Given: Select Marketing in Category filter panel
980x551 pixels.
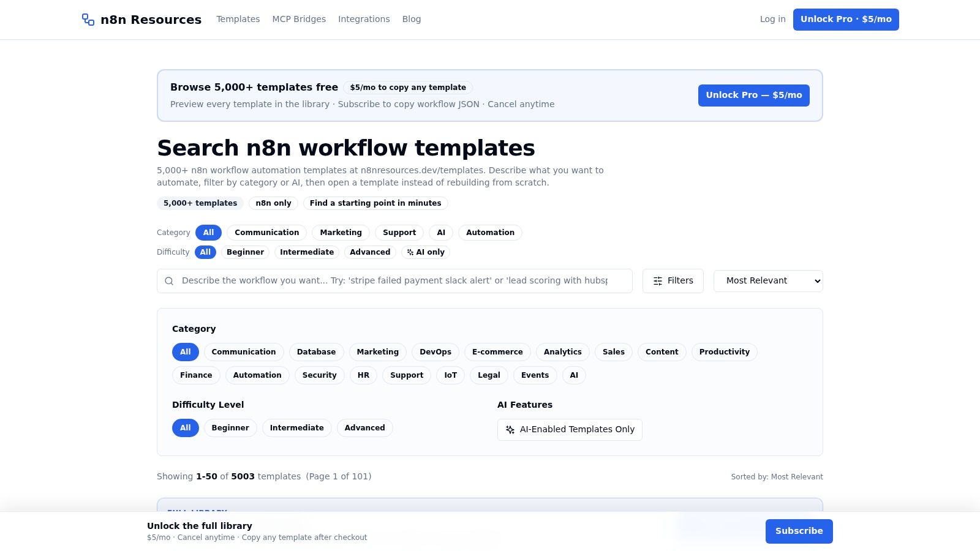Looking at the screenshot, I should click(x=377, y=352).
